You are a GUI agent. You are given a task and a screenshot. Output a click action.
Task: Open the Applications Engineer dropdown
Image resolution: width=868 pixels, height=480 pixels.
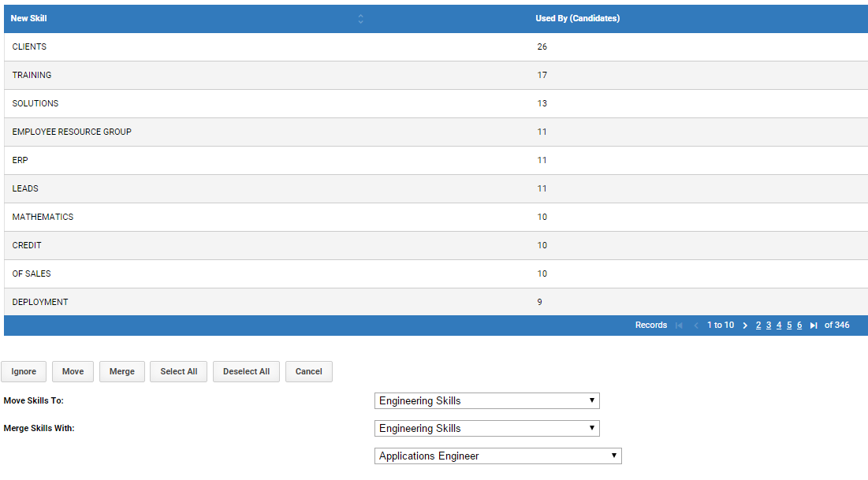click(498, 456)
